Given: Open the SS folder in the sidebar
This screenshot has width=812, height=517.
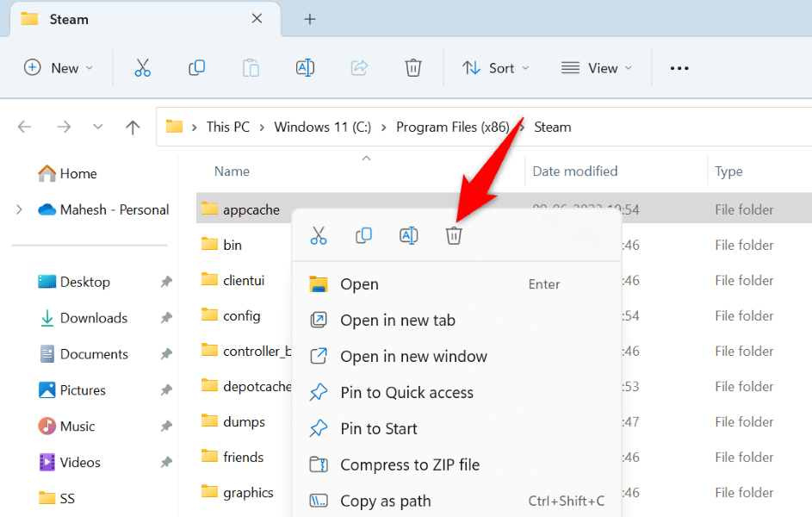Looking at the screenshot, I should point(57,498).
